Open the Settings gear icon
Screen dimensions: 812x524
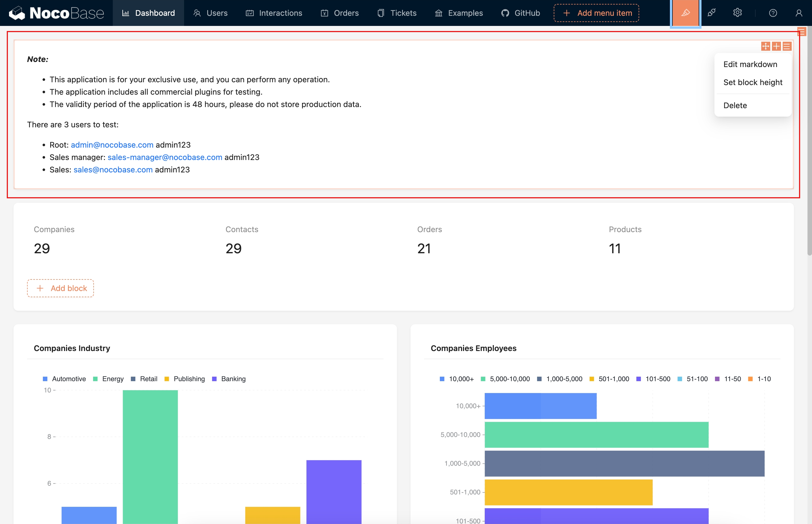pyautogui.click(x=738, y=13)
